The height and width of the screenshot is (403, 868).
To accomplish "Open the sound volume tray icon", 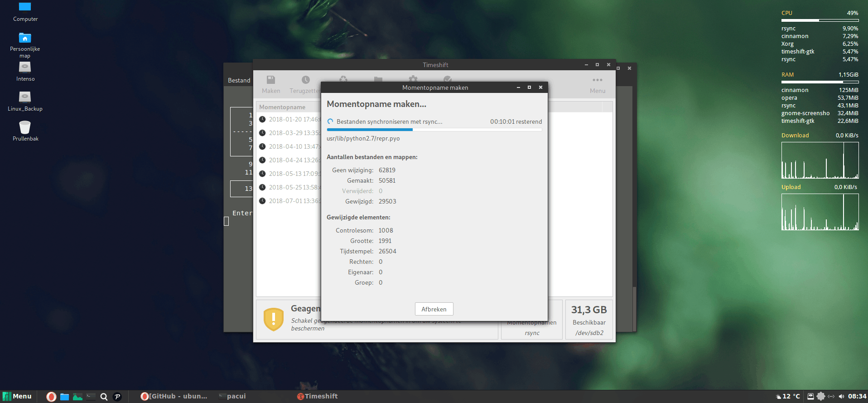I will (841, 396).
